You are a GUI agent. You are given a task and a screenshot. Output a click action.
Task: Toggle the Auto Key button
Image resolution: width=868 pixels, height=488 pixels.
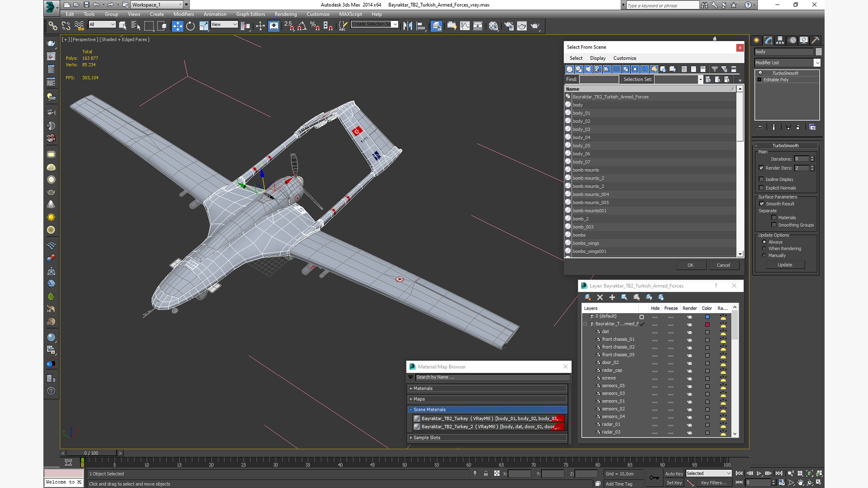pos(674,474)
